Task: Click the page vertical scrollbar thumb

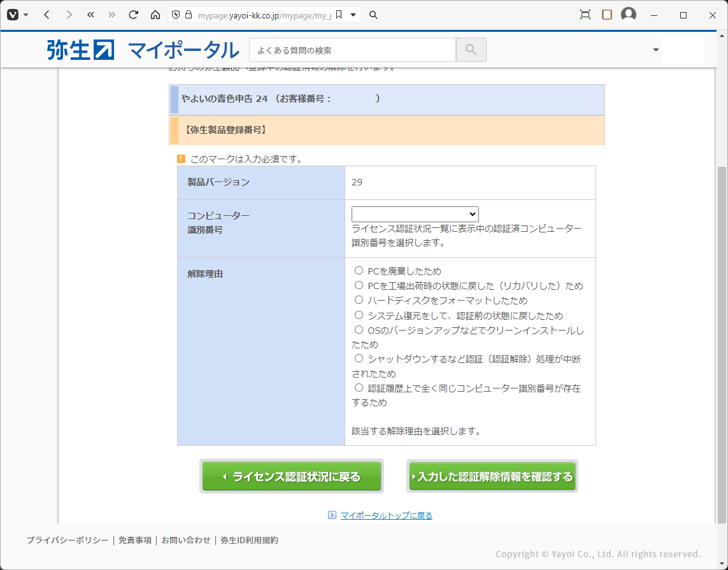Action: pos(722,346)
